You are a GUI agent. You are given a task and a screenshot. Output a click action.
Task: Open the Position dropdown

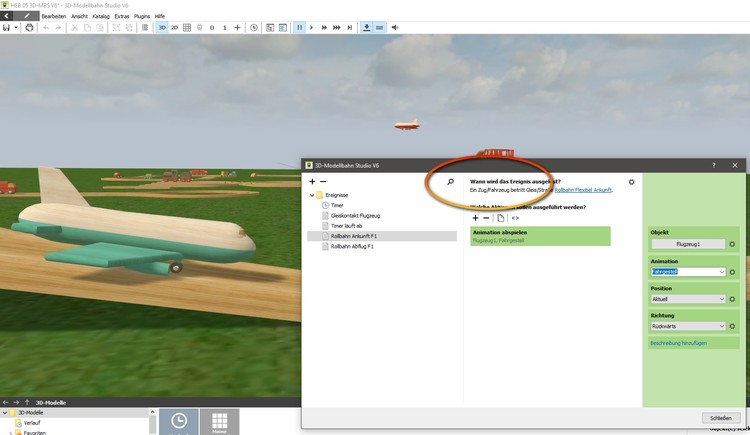coord(688,299)
